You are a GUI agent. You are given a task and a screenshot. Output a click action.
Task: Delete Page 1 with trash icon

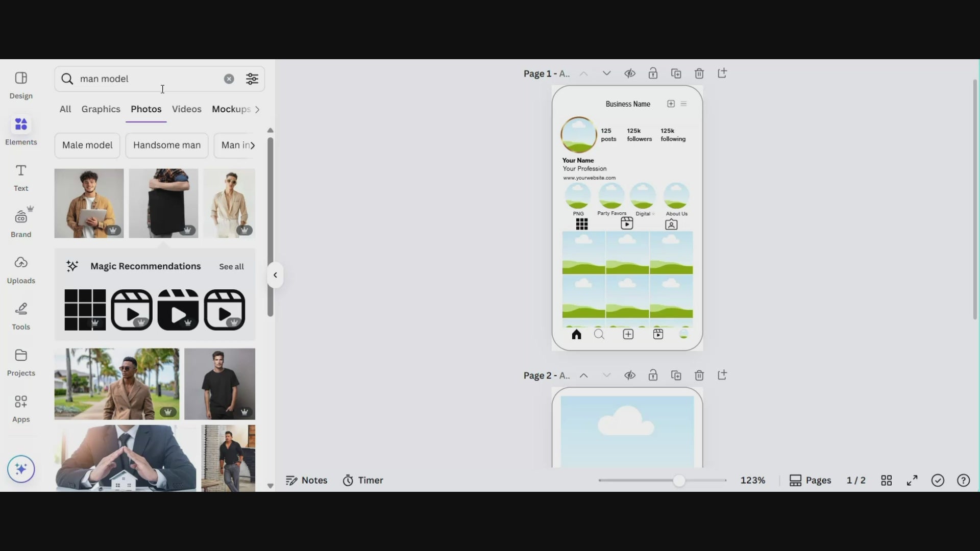[699, 73]
